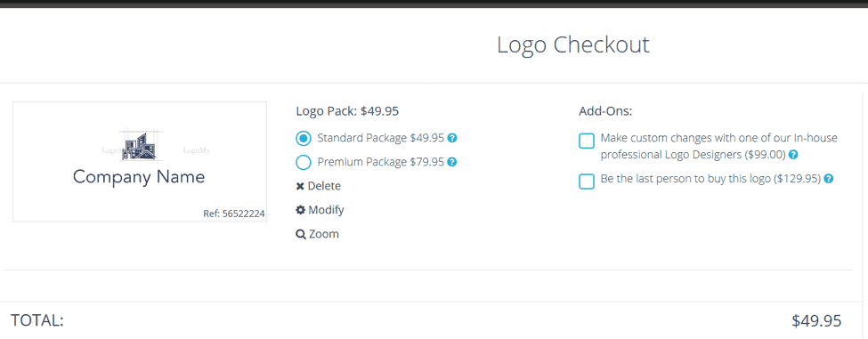868x339 pixels.
Task: Enable custom changes by in-house designer checkbox
Action: pyautogui.click(x=587, y=141)
